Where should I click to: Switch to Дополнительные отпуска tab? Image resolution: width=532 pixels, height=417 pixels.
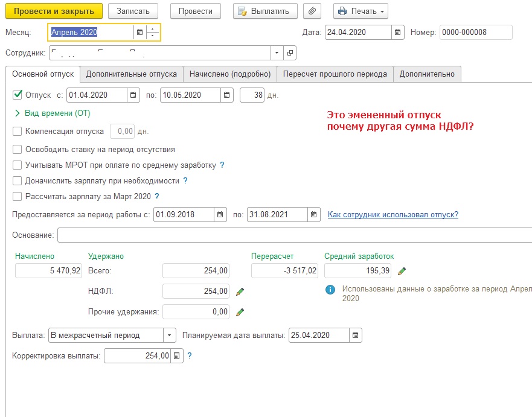point(131,74)
